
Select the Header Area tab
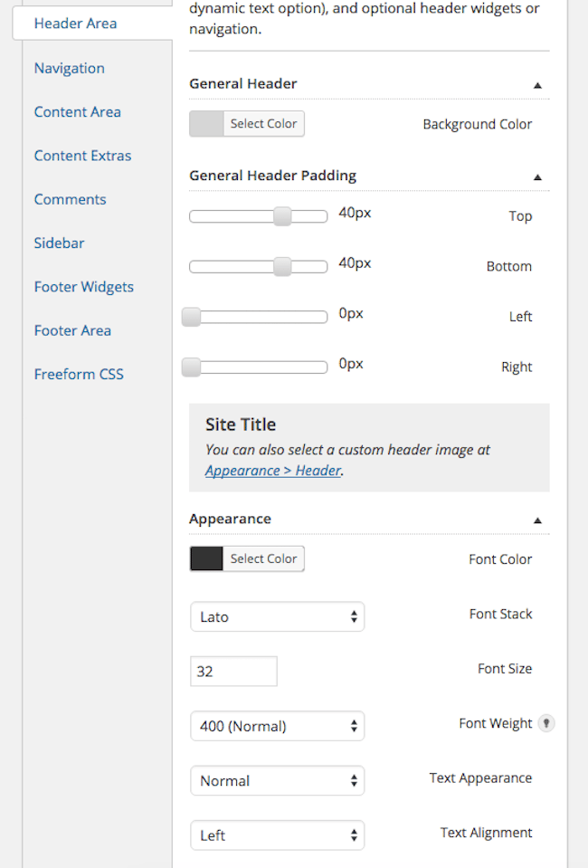(x=75, y=24)
